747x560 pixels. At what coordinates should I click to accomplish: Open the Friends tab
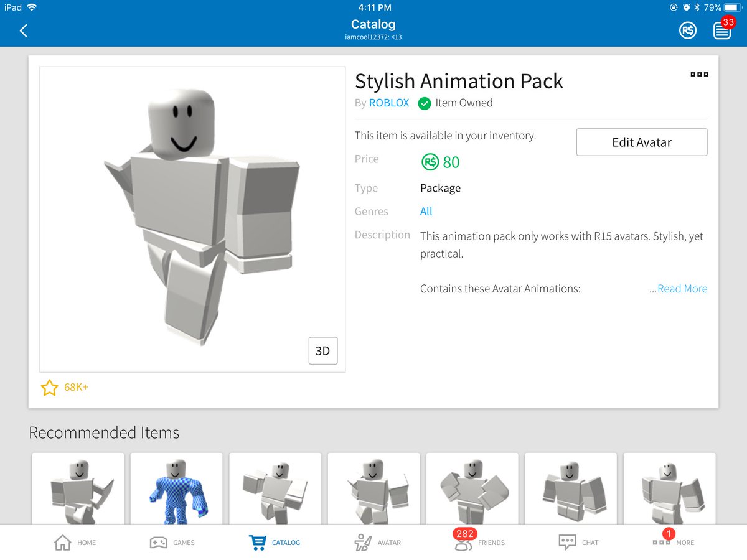[x=479, y=541]
